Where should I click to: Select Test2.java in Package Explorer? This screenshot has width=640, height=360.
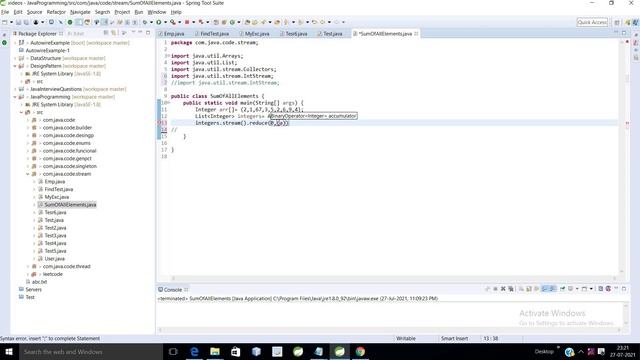(55, 228)
